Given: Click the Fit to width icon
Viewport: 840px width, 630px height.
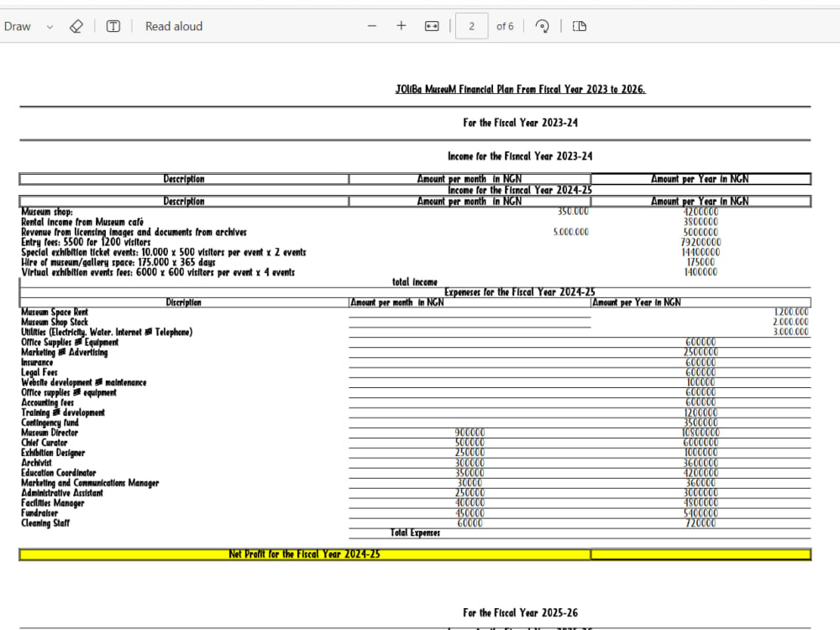Looking at the screenshot, I should pyautogui.click(x=432, y=26).
